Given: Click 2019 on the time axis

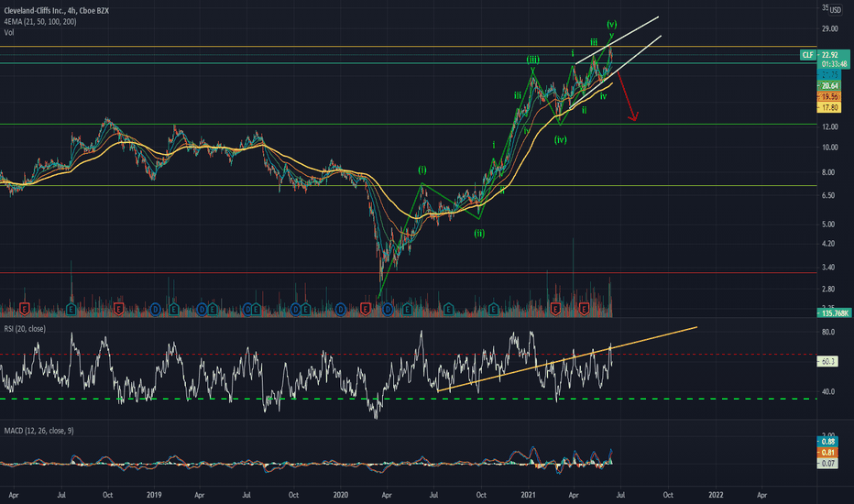Looking at the screenshot, I should coord(154,495).
